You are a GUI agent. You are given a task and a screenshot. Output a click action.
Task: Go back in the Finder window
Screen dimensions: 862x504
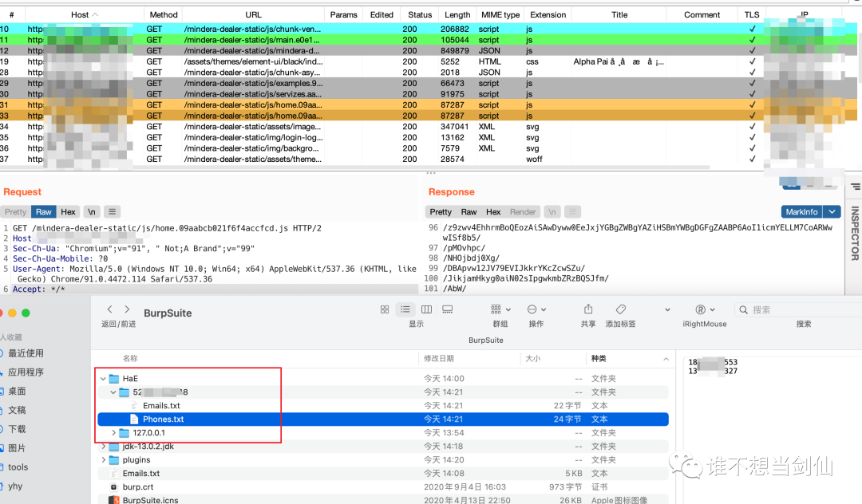110,309
